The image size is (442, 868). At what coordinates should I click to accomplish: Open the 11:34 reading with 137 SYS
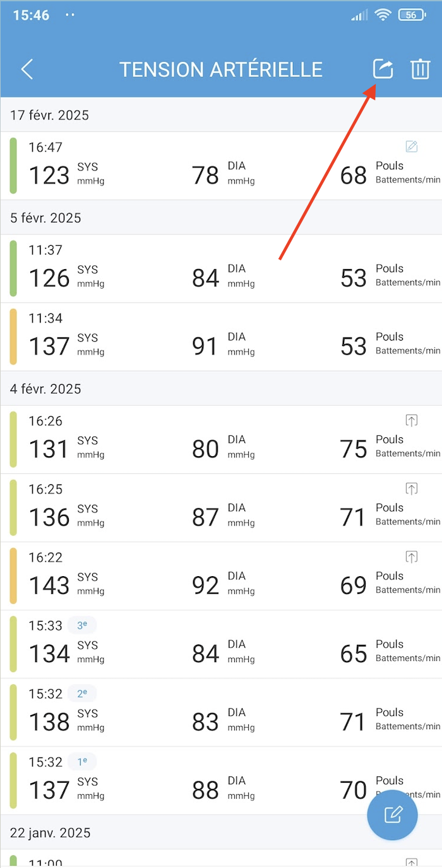pos(221,337)
